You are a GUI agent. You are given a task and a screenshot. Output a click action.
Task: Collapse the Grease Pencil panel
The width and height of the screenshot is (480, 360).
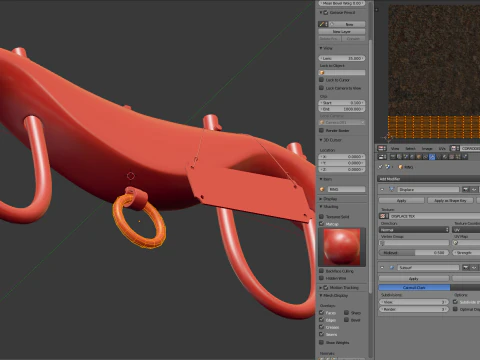click(321, 13)
